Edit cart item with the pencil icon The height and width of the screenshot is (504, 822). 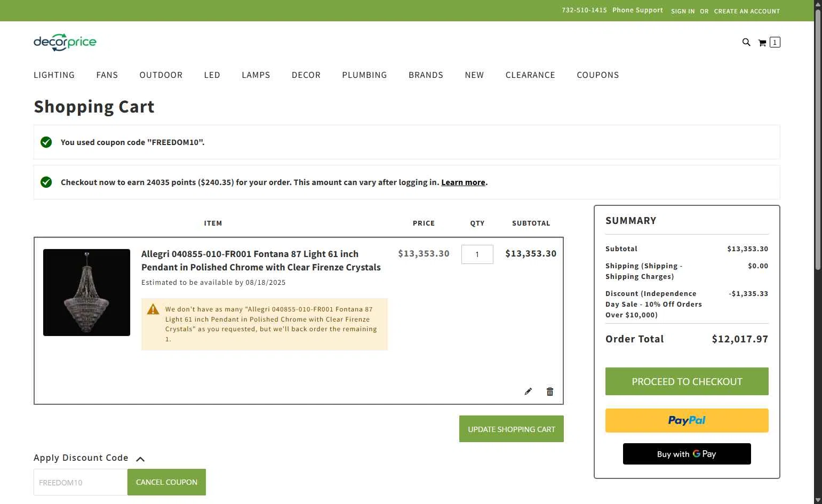point(528,391)
